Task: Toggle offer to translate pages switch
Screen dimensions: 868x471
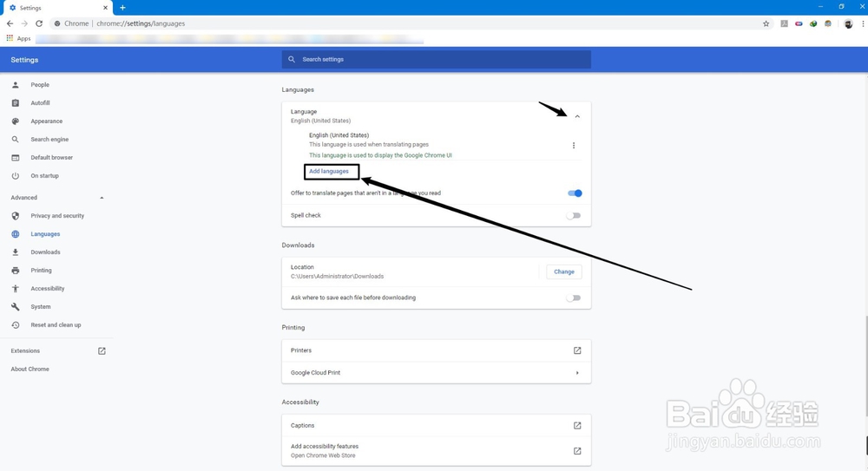Action: coord(575,193)
